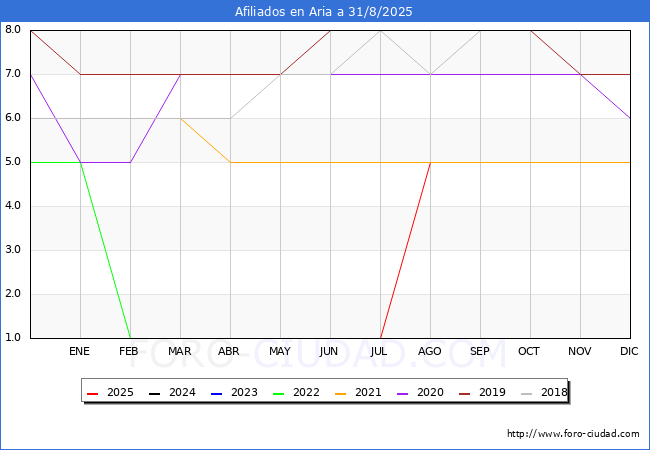650x450 pixels.
Task: Select the 2018 legend label
Action: 554,392
